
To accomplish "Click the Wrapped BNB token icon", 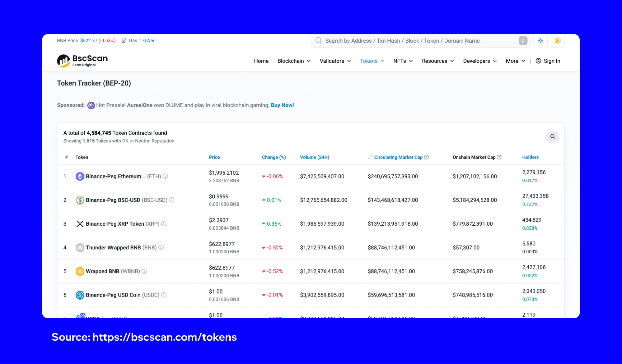I will (x=80, y=271).
